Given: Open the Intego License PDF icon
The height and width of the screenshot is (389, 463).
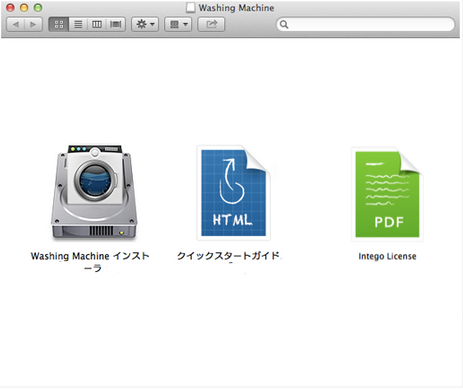Looking at the screenshot, I should tap(387, 194).
